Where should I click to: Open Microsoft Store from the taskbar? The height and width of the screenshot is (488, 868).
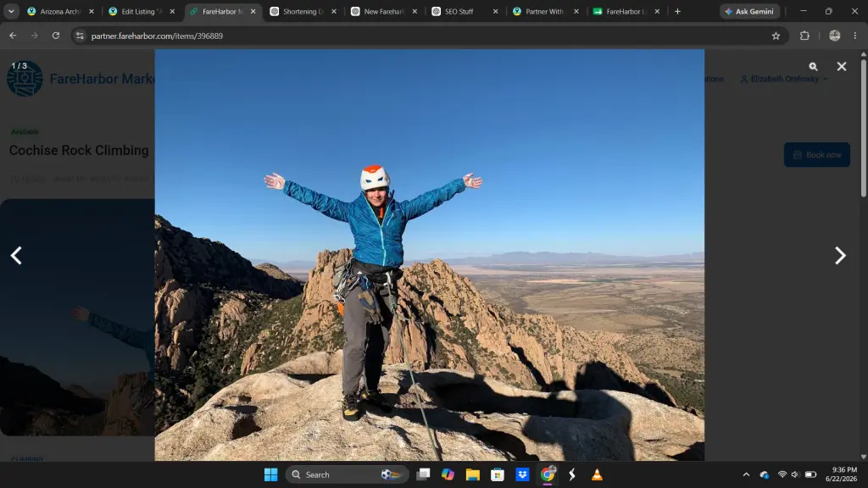click(497, 474)
